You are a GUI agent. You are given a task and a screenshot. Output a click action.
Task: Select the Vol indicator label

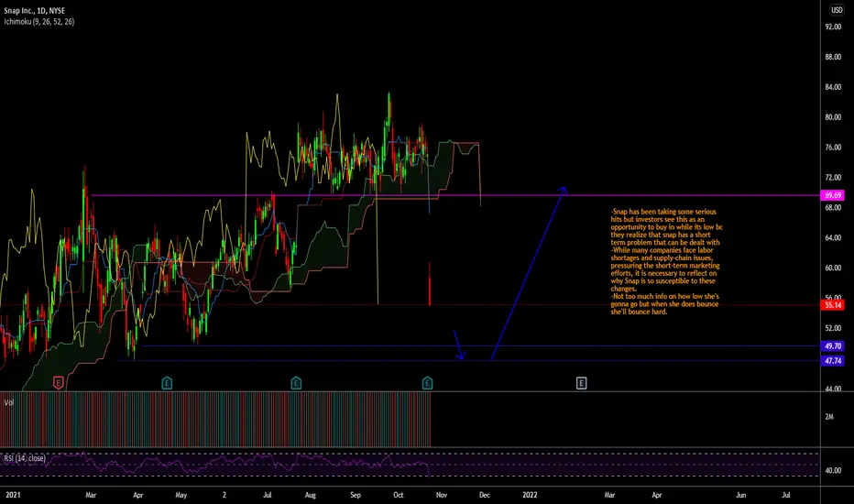pyautogui.click(x=9, y=402)
